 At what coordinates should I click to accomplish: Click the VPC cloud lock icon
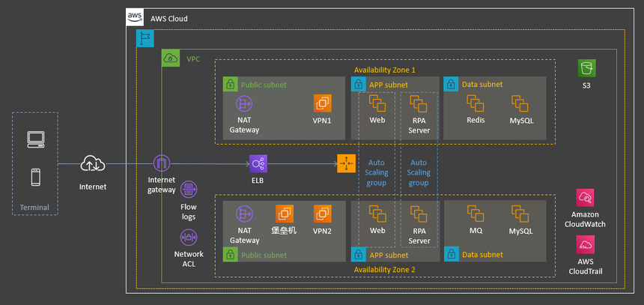171,58
